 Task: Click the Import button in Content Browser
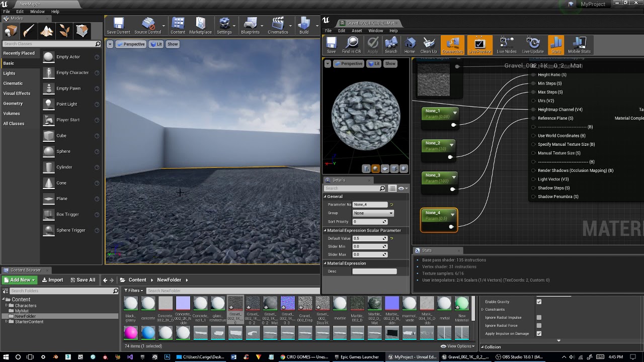52,280
